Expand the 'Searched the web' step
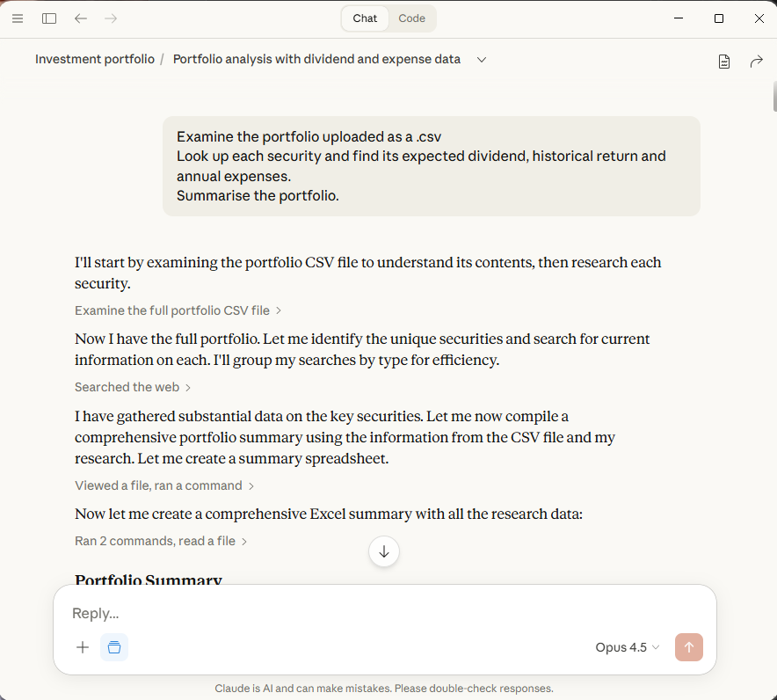The image size is (777, 700). pos(133,387)
